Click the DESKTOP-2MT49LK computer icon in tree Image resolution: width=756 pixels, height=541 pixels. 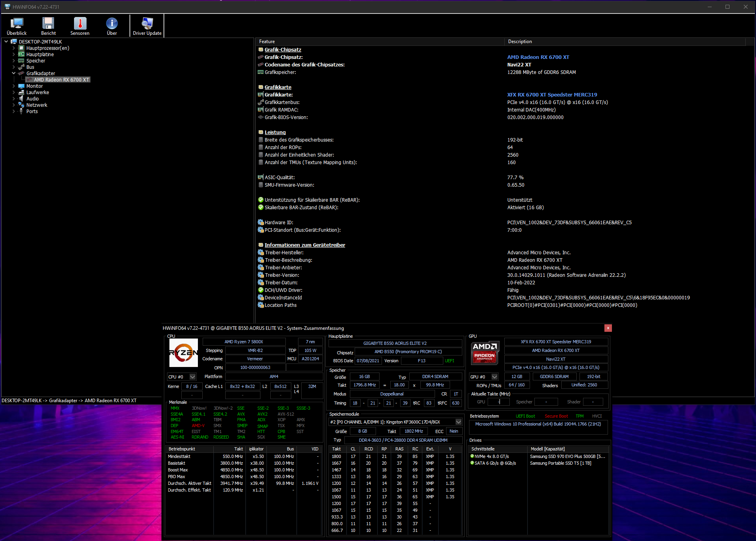tap(14, 42)
